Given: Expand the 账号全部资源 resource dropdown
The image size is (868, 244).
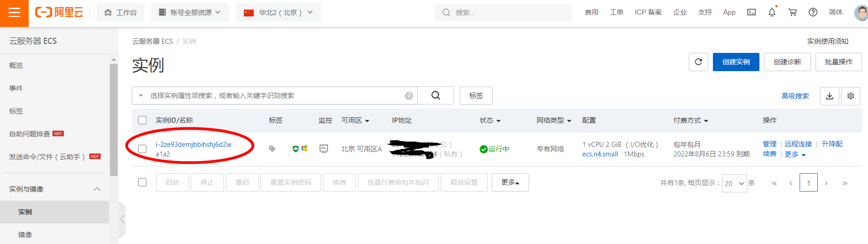Looking at the screenshot, I should pyautogui.click(x=189, y=12).
